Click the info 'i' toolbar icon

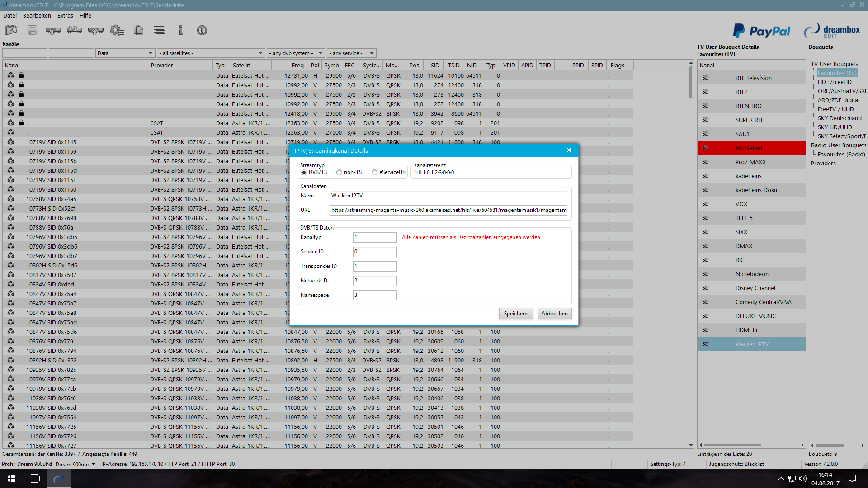(x=180, y=30)
